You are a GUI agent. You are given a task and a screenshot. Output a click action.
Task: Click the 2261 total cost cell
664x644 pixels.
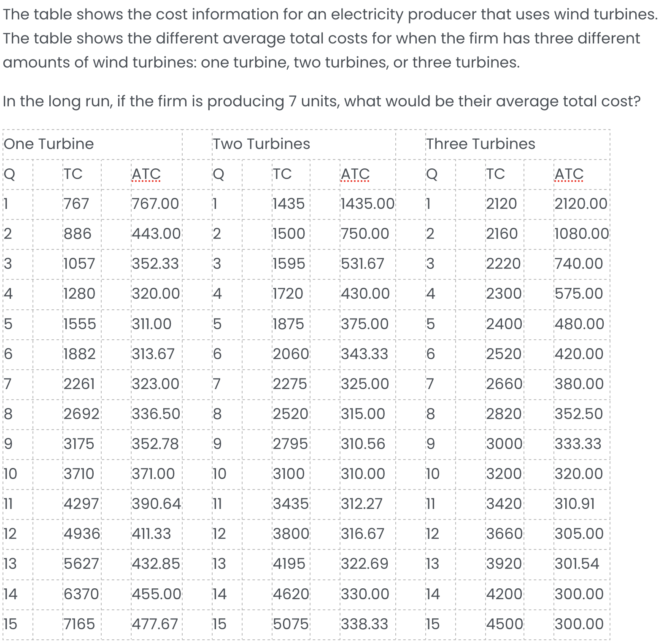[79, 384]
